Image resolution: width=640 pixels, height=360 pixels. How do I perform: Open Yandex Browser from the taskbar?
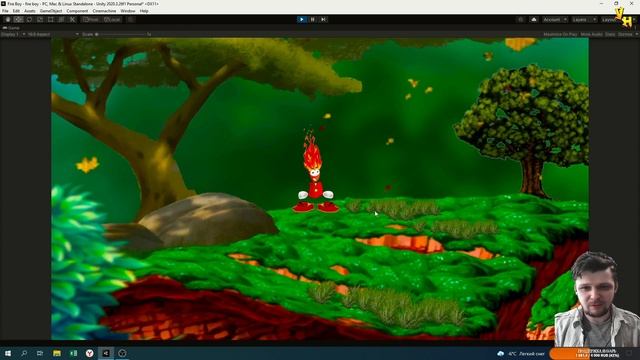89,353
